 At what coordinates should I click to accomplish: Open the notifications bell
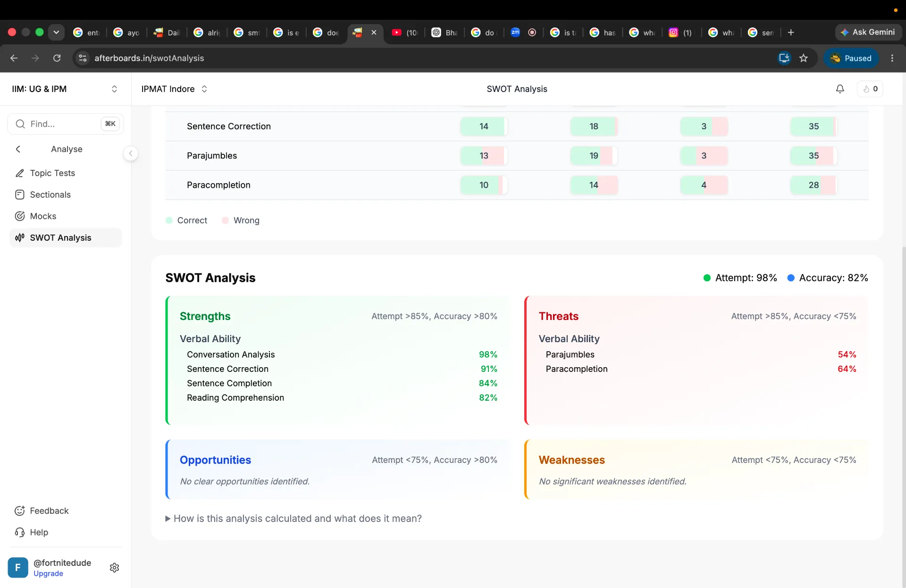tap(840, 89)
